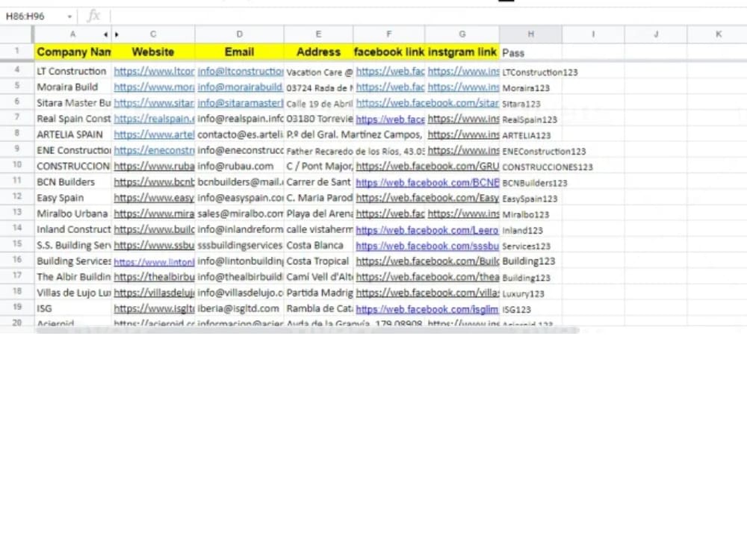Open Easy Spain facebook link

pyautogui.click(x=427, y=198)
